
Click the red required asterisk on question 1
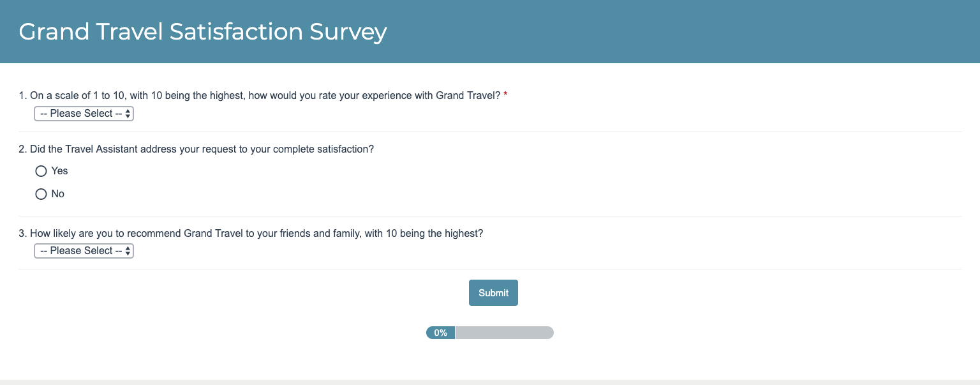[505, 96]
